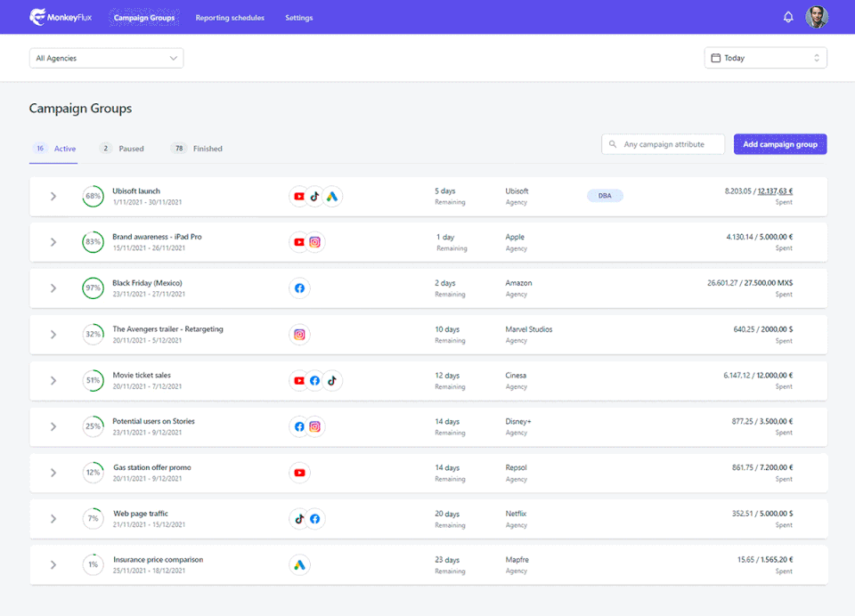This screenshot has width=855, height=616.
Task: Click Facebook icon in Movie ticket sales row
Action: pyautogui.click(x=315, y=380)
